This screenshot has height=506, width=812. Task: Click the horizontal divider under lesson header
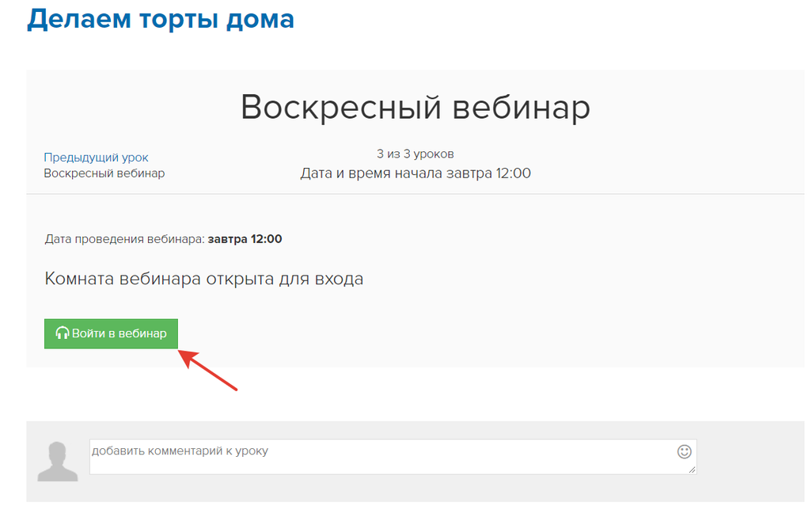415,194
